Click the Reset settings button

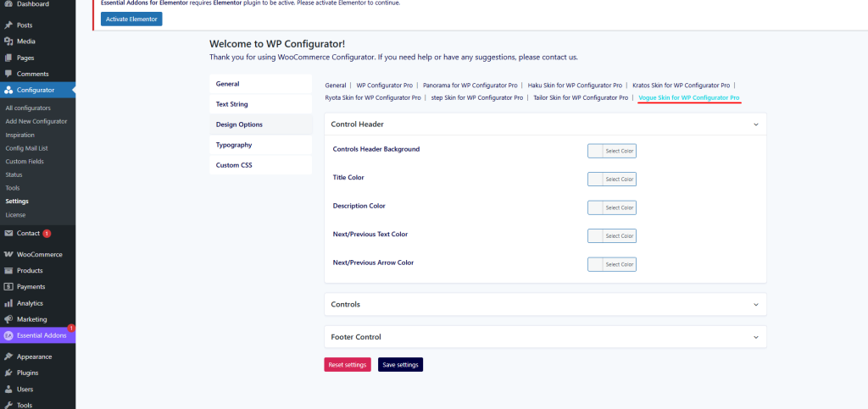point(348,365)
